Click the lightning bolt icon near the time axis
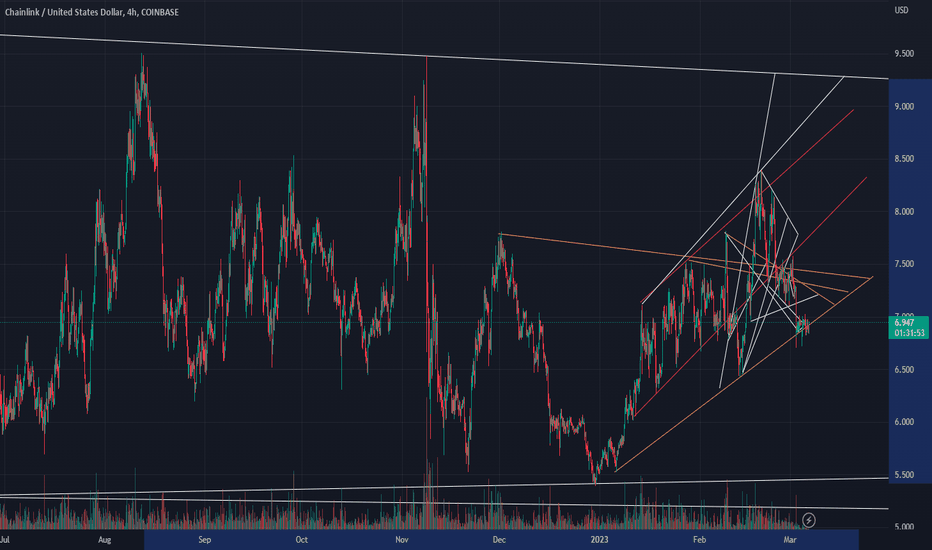The height and width of the screenshot is (550, 932). 808,520
